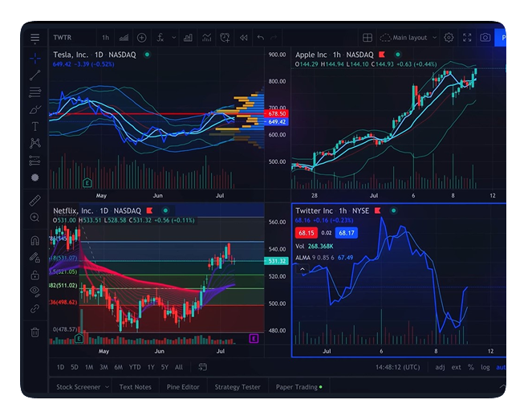Image resolution: width=532 pixels, height=412 pixels.
Task: Choose the brush drawing tool
Action: pos(35,110)
